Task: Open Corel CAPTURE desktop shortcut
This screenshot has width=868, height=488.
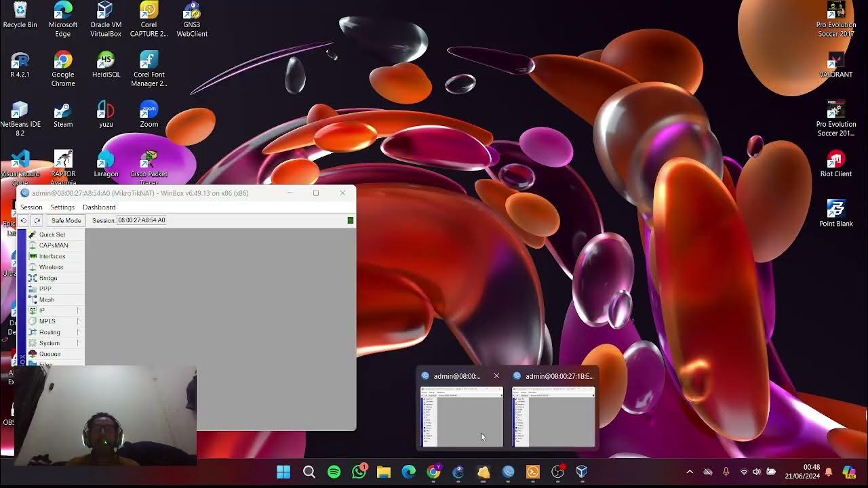Action: click(x=149, y=19)
